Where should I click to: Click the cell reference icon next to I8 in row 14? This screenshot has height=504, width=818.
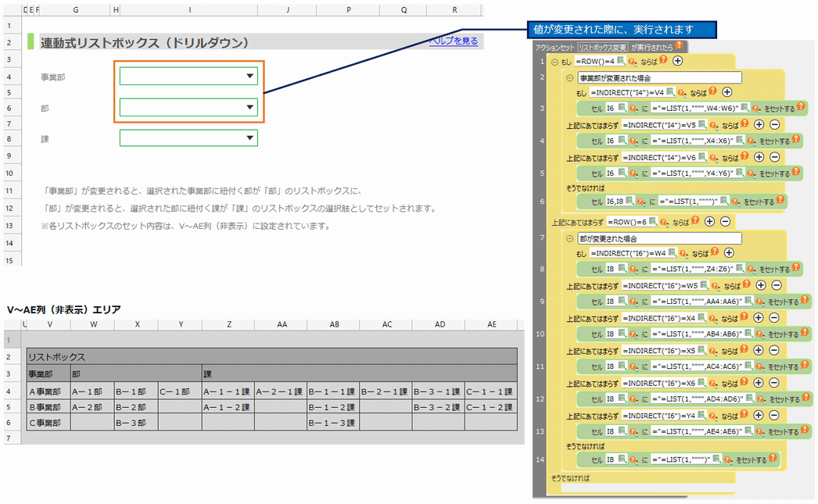point(622,457)
